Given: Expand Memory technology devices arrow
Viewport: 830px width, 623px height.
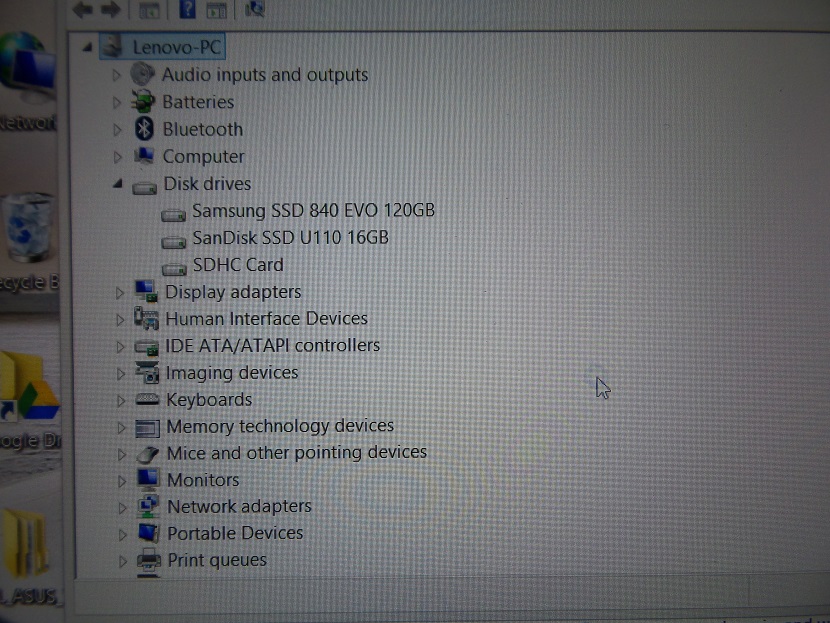Looking at the screenshot, I should [121, 427].
